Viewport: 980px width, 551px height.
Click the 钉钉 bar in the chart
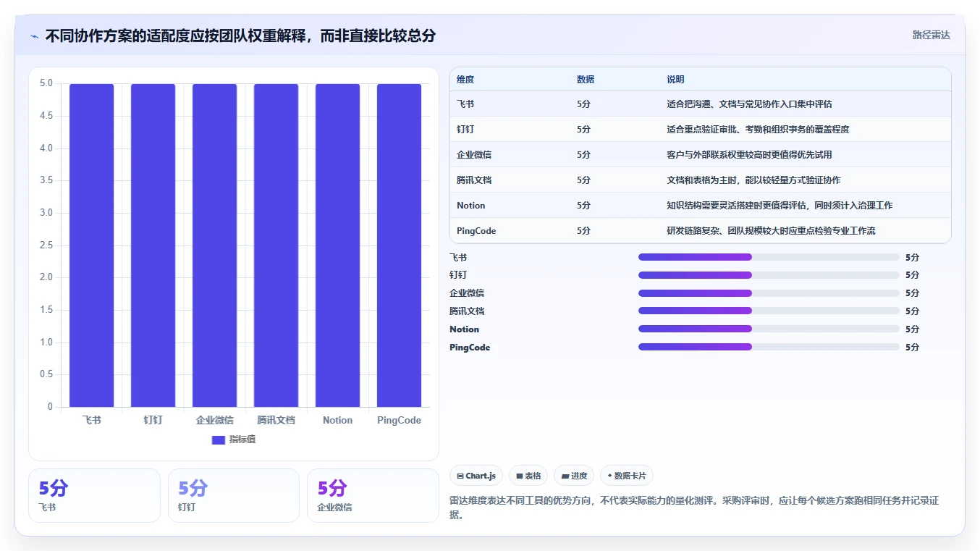(153, 245)
